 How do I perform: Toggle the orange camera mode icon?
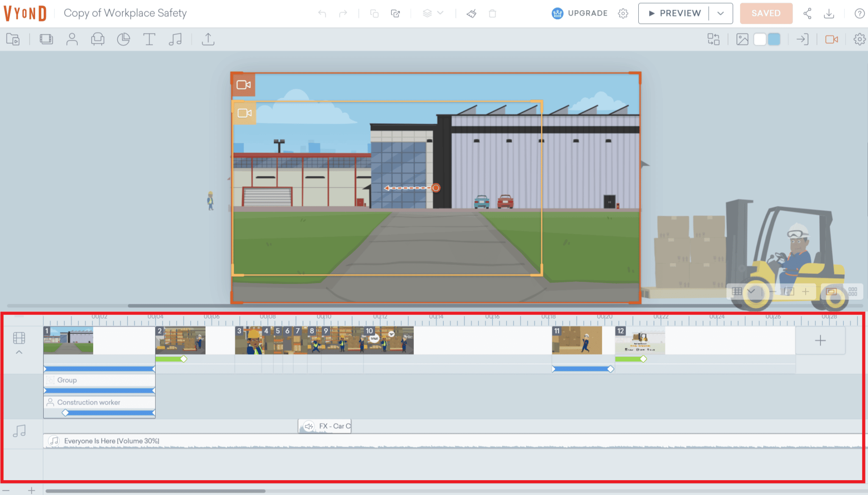[831, 39]
